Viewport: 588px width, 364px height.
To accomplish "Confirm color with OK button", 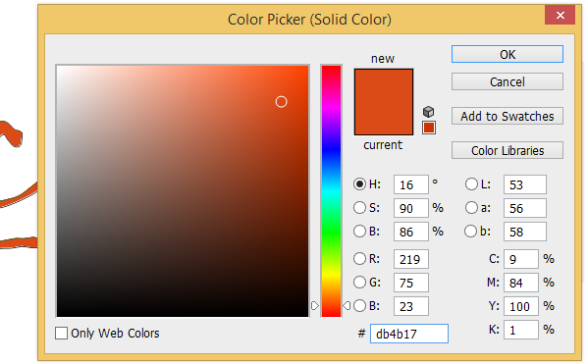I will [507, 54].
